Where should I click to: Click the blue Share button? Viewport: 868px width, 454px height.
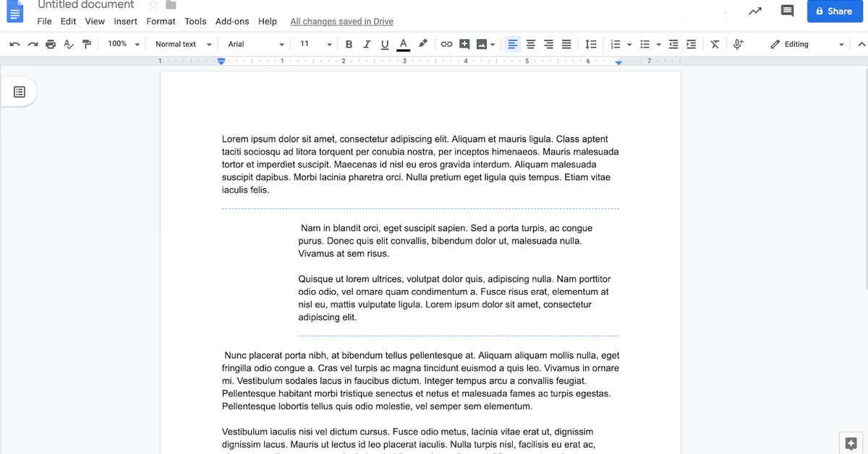(834, 11)
